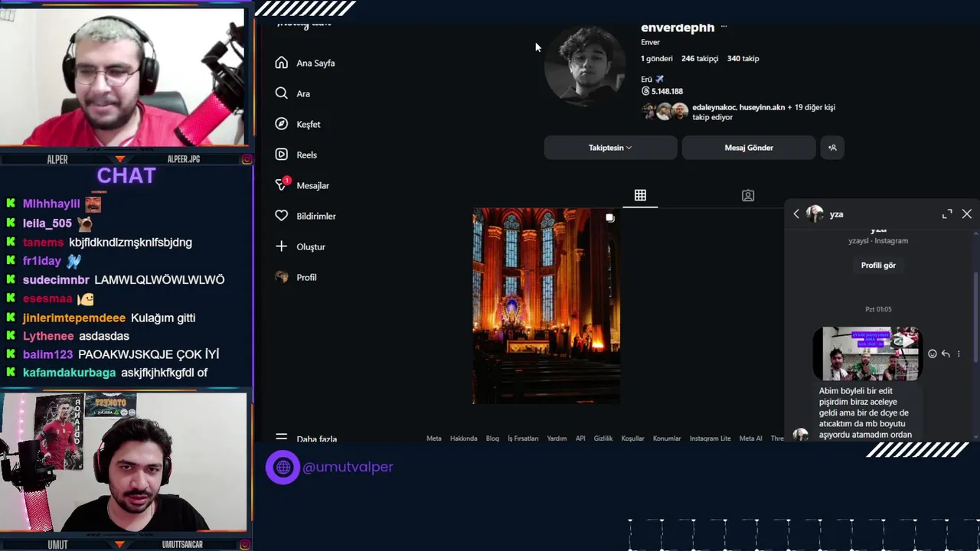Viewport: 980px width, 551px height.
Task: Click the yza name in the chat header
Action: tap(836, 214)
